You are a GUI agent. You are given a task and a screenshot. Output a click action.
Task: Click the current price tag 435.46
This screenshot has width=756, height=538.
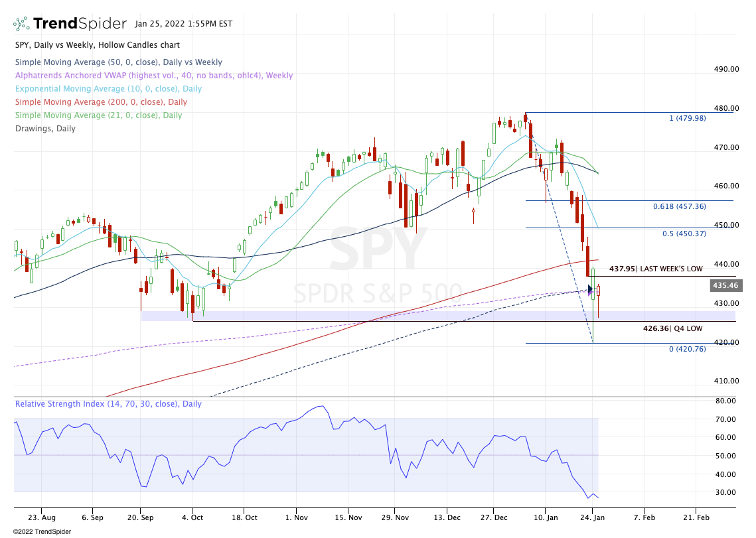(x=725, y=285)
